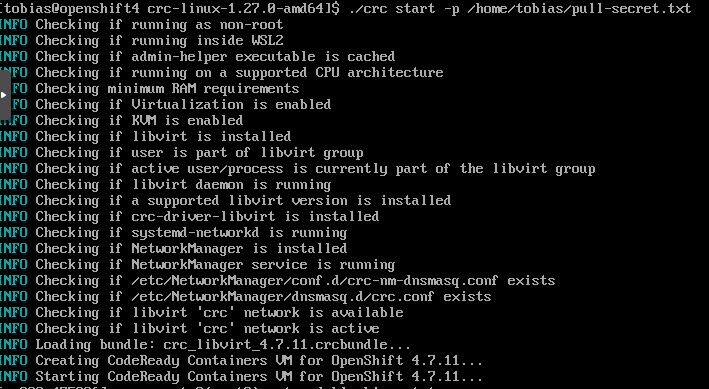Click the crc-nm-dnsmasq.conf path text

pyautogui.click(x=314, y=280)
